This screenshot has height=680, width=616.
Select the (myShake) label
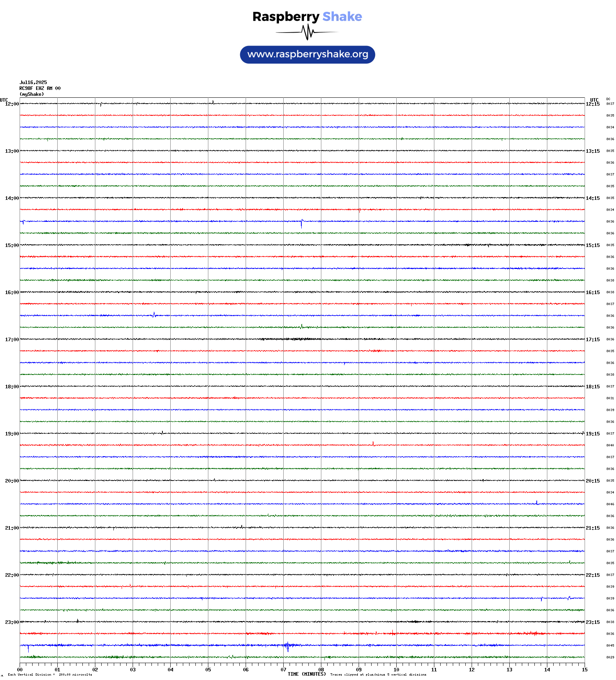point(32,94)
